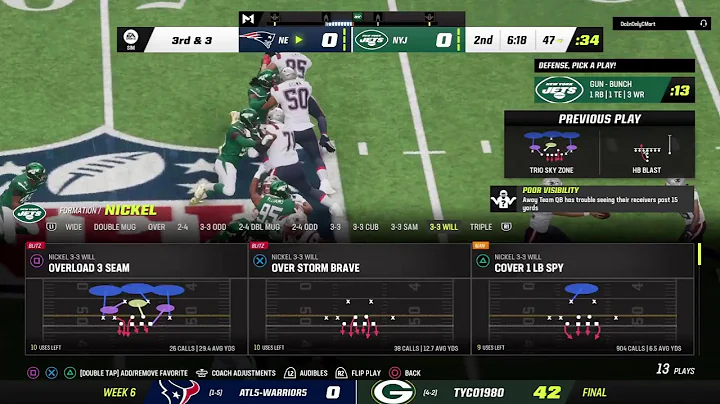Click the possession arrow next to NE
The image size is (720, 404).
click(x=299, y=40)
